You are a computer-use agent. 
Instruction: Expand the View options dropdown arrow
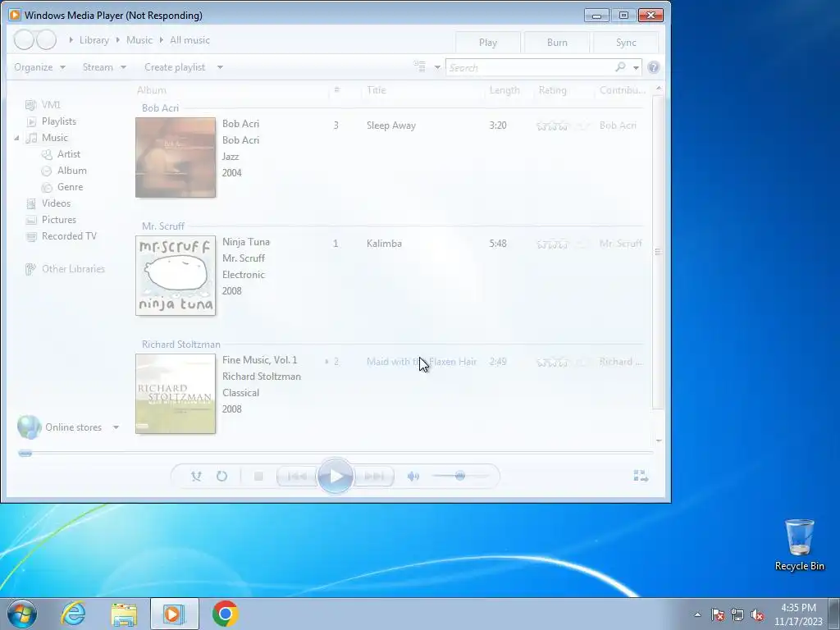[437, 67]
